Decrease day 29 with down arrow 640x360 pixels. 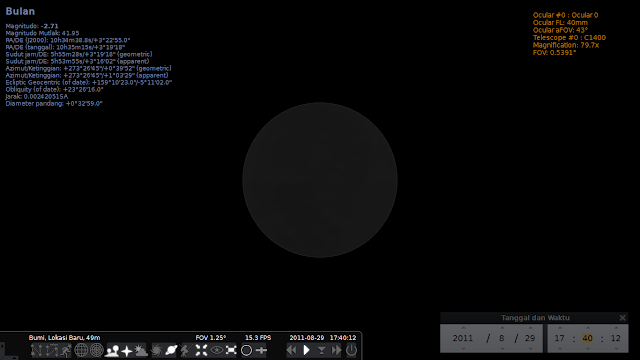click(x=530, y=348)
